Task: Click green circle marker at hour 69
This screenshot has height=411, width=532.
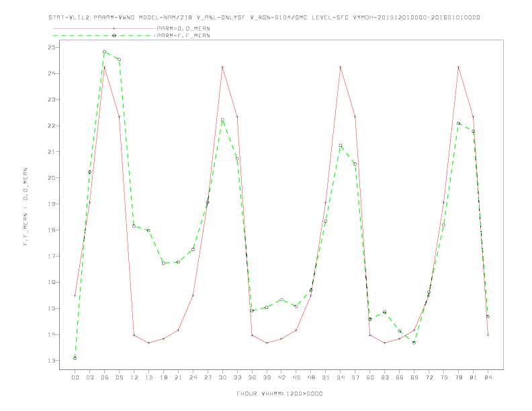Action: pyautogui.click(x=414, y=342)
